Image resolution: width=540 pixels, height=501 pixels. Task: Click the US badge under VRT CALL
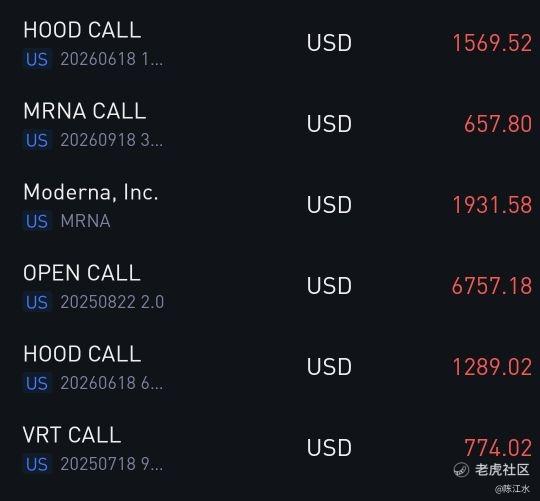click(37, 464)
